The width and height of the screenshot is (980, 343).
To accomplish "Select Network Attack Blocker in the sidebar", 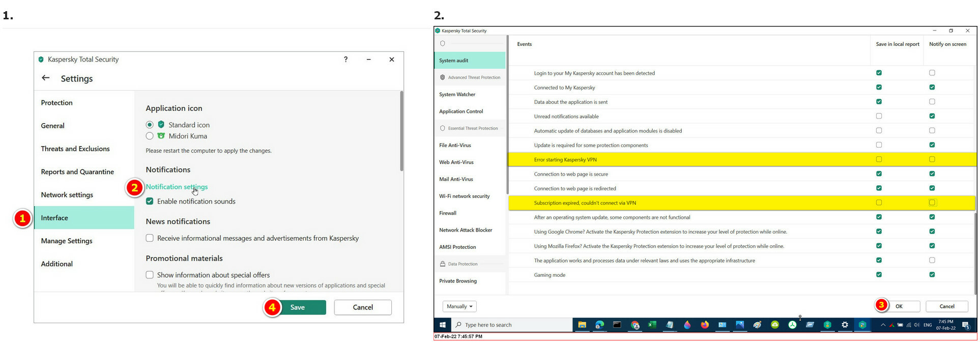I will click(470, 230).
